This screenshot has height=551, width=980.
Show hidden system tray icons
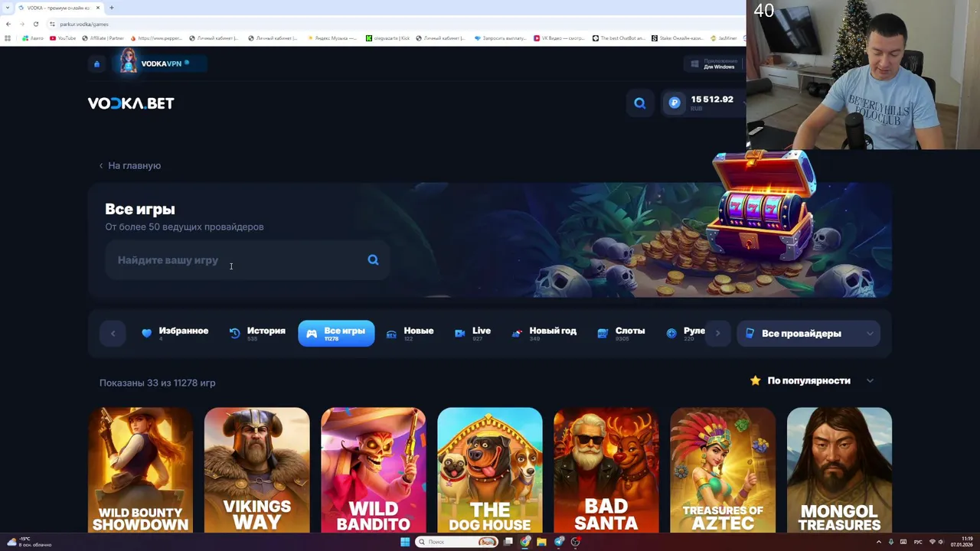point(878,542)
